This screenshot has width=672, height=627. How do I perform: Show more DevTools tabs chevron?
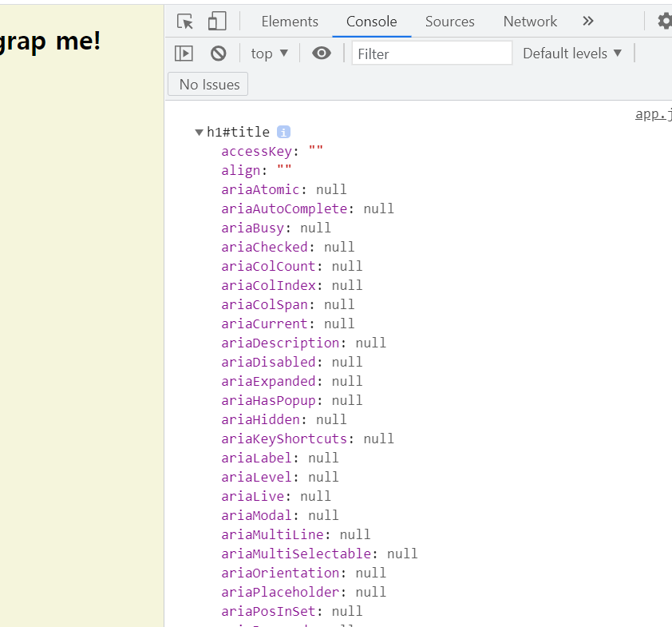[588, 21]
